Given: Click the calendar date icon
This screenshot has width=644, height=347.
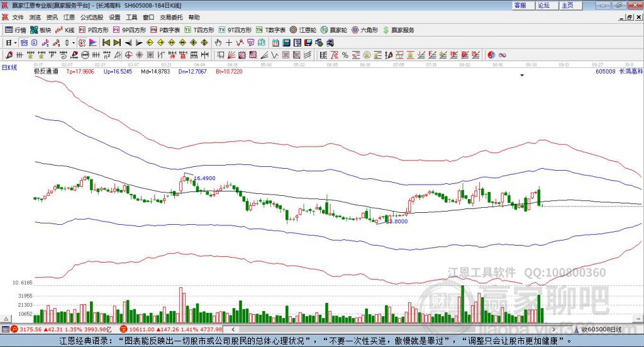Looking at the screenshot, I should point(275,43).
